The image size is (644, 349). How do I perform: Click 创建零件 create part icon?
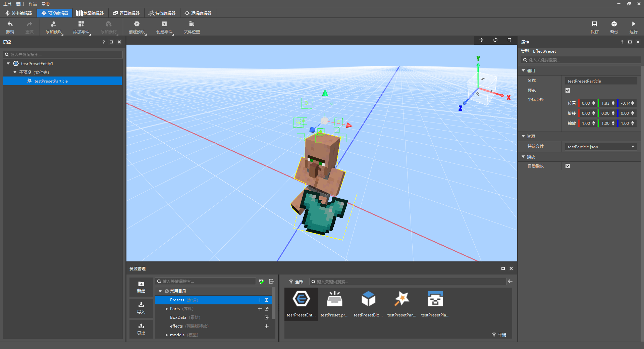click(x=164, y=24)
